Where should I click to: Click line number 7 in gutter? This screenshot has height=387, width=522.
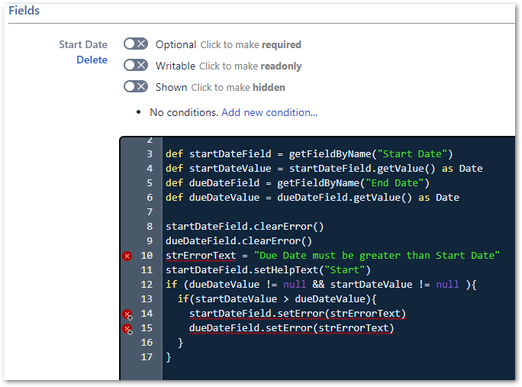(150, 212)
